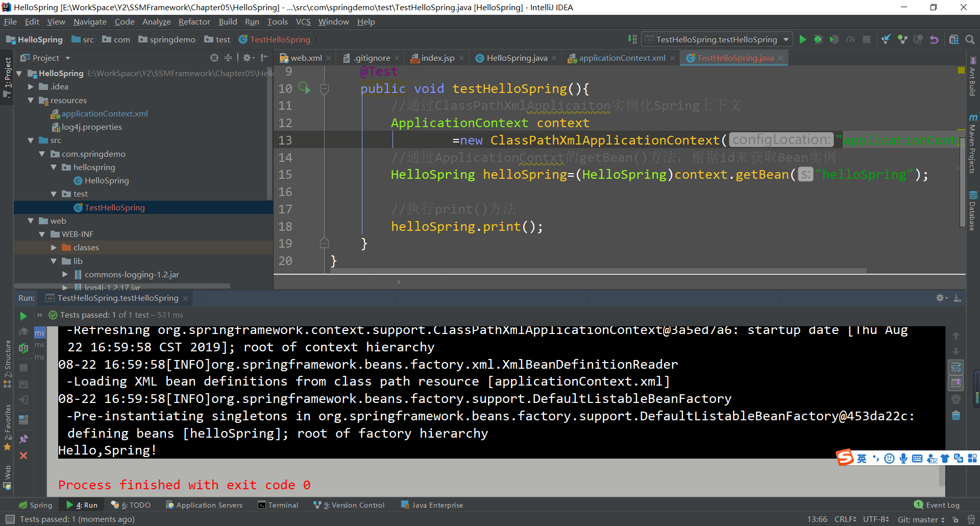The width and height of the screenshot is (980, 526).
Task: Click the Update Project blue arrow icon
Action: point(886,39)
